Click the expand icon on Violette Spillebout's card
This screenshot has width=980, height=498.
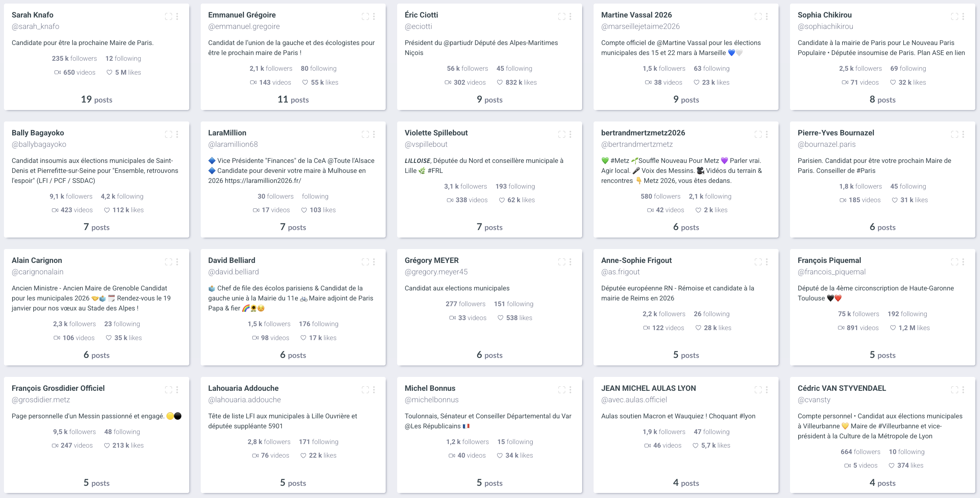point(561,134)
